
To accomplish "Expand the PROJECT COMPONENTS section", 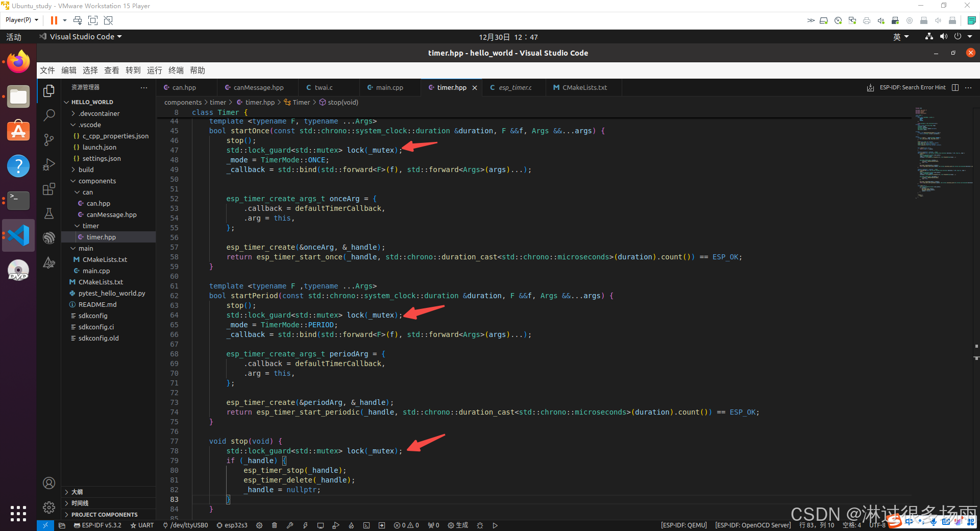I will point(108,514).
